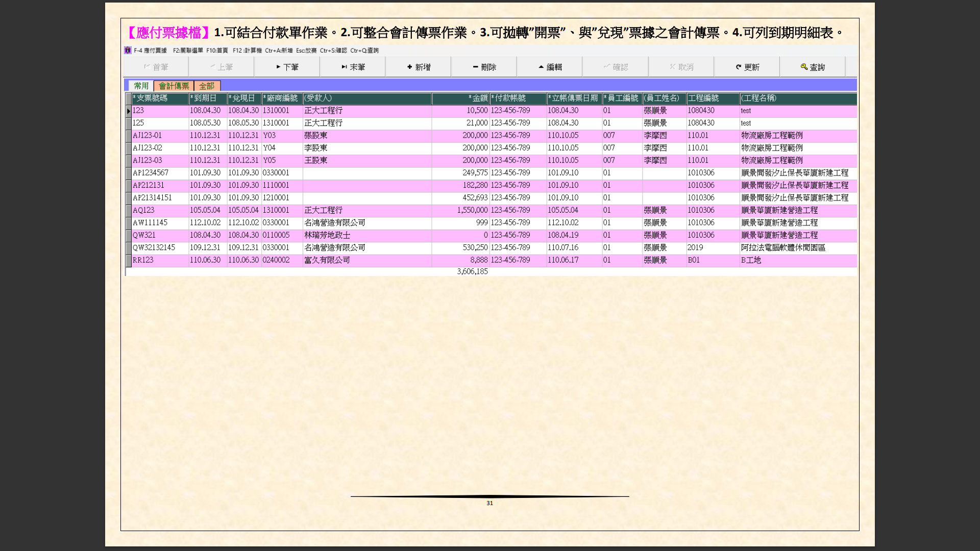Click the total amount 3,606,185
The image size is (980, 551).
click(x=472, y=271)
